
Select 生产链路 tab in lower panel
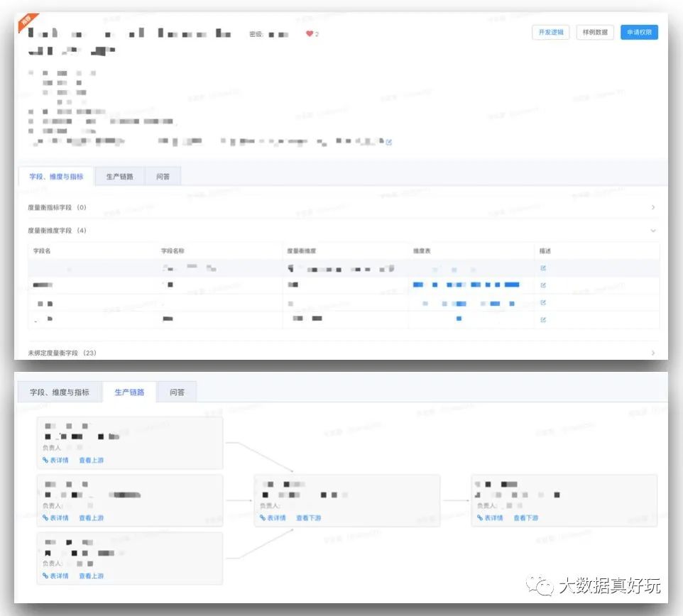129,392
